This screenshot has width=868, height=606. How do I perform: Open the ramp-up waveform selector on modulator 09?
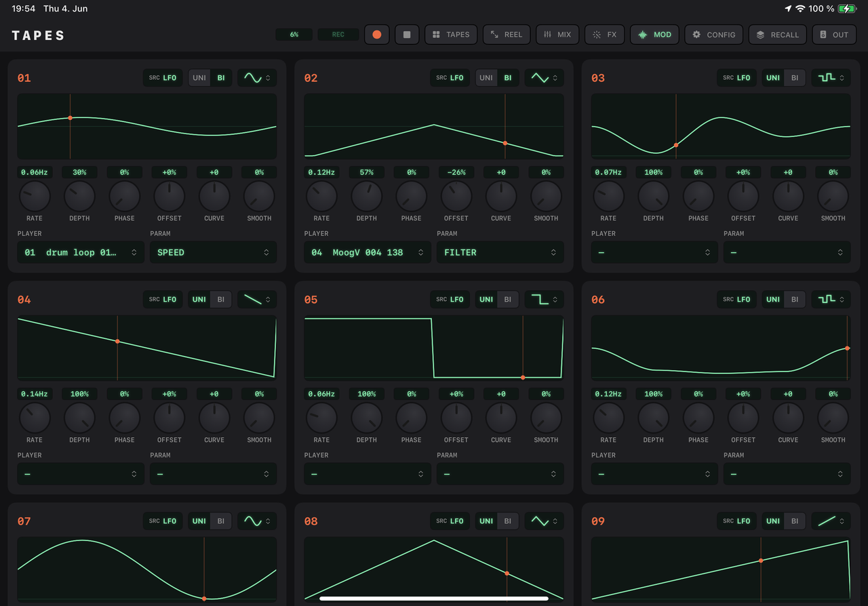point(831,521)
